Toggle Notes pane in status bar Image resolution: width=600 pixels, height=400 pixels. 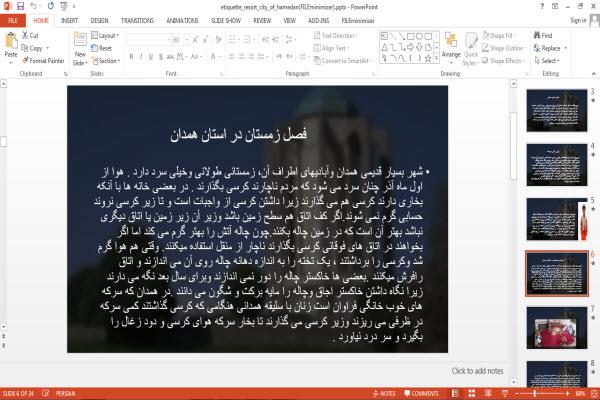pos(384,393)
